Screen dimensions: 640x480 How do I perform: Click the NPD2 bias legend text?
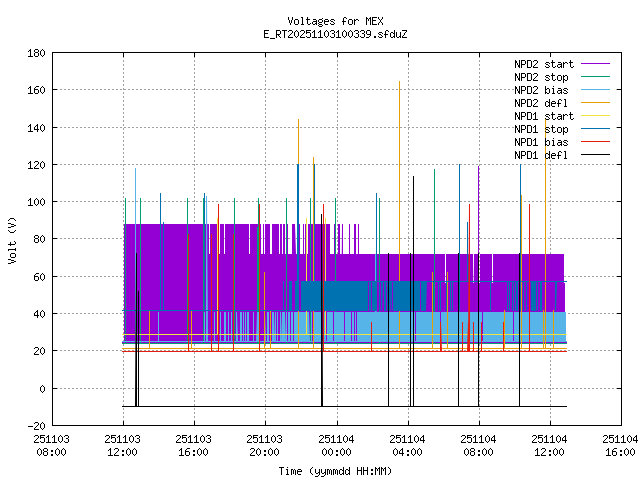point(541,90)
